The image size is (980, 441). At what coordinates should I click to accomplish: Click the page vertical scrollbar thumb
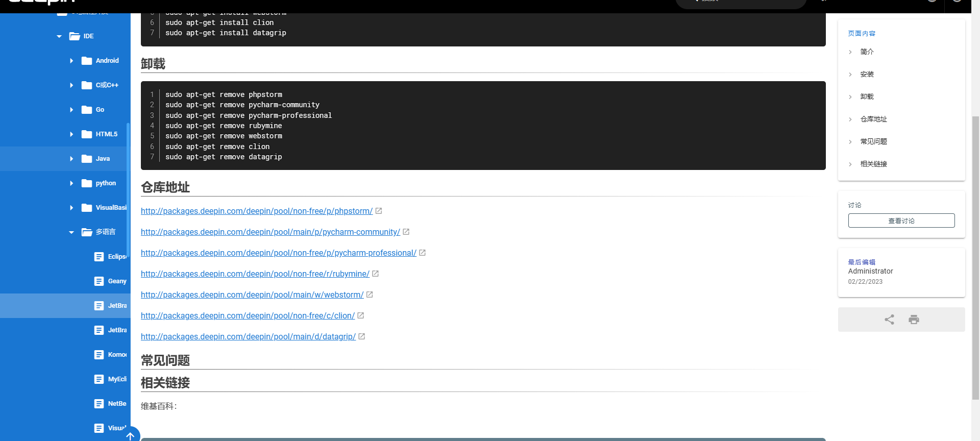point(975,258)
